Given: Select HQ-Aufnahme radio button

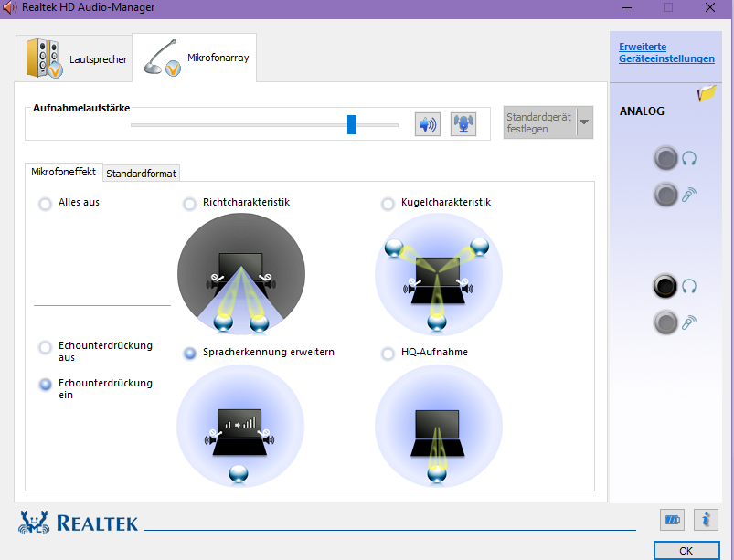Looking at the screenshot, I should point(388,354).
